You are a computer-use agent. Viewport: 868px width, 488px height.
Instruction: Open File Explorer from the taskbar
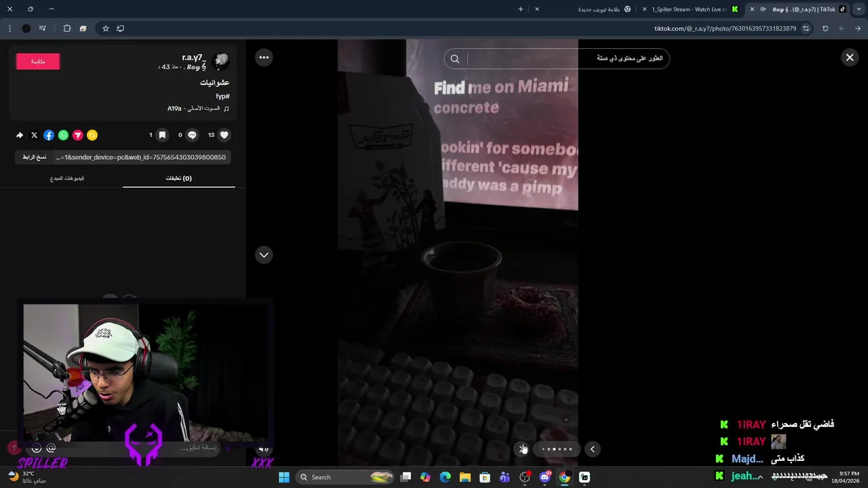pos(465,477)
